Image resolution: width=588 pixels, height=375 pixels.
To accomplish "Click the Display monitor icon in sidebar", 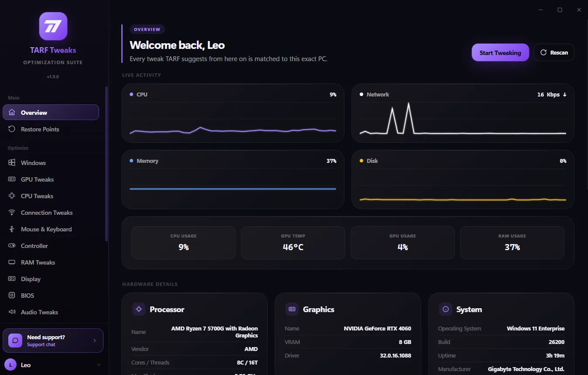I will (12, 279).
